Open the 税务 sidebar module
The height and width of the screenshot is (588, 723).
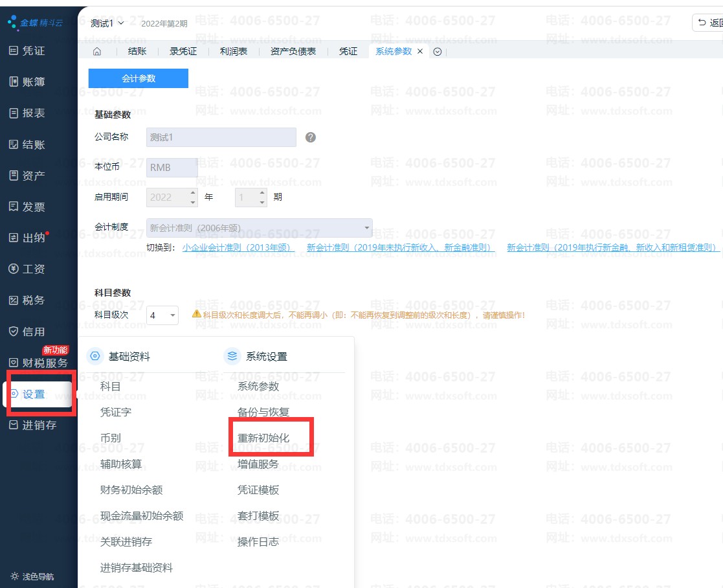click(x=34, y=300)
